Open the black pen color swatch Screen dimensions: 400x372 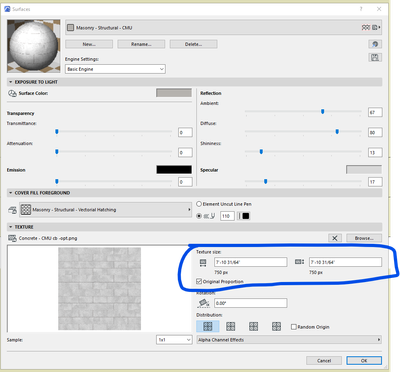click(246, 216)
